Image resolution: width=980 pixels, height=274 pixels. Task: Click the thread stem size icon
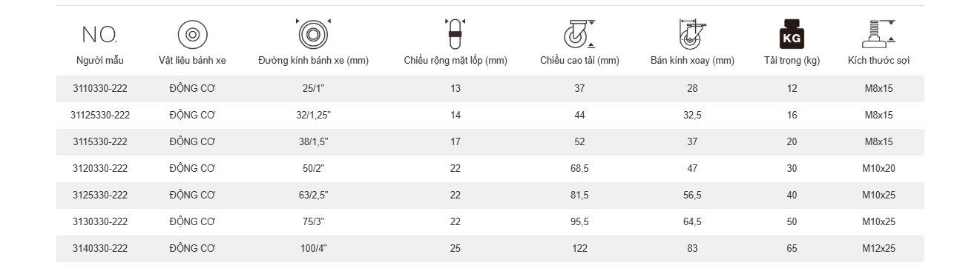879,34
